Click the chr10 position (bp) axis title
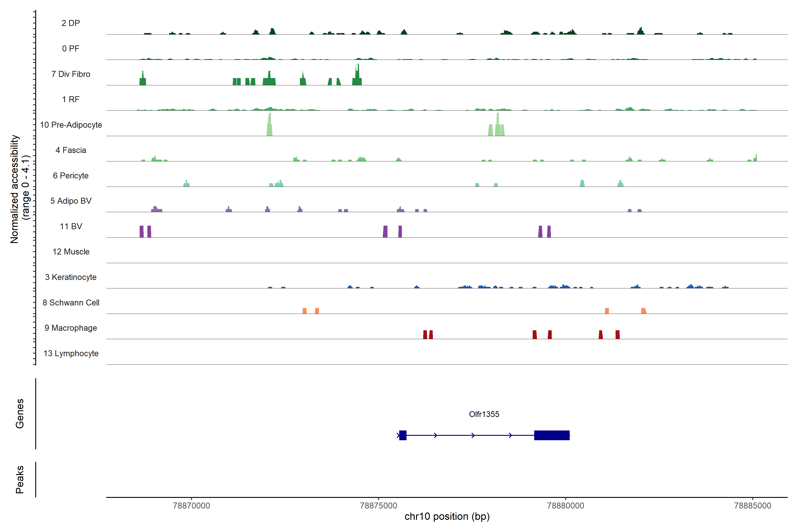This screenshot has height=532, width=798. pyautogui.click(x=447, y=517)
